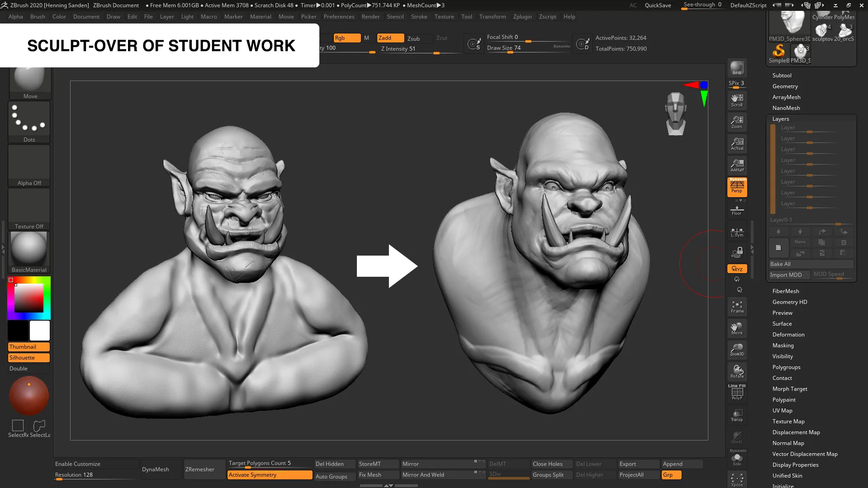Toggle Dynamic Persp perspective mode
This screenshot has width=868, height=488.
(737, 186)
